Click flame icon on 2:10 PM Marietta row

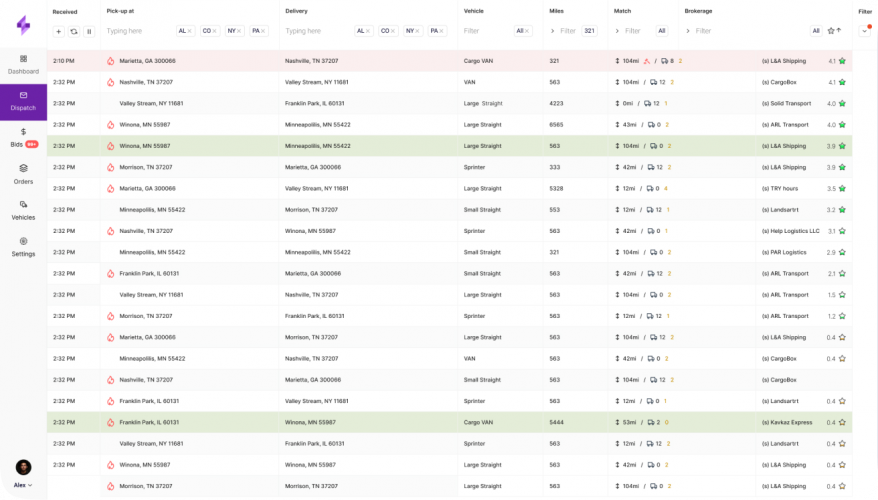click(x=110, y=61)
